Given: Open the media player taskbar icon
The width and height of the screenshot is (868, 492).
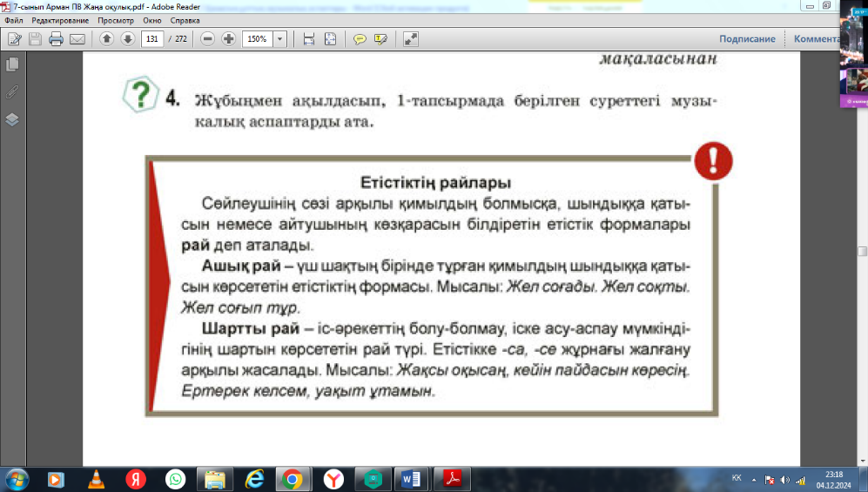Looking at the screenshot, I should [x=56, y=479].
